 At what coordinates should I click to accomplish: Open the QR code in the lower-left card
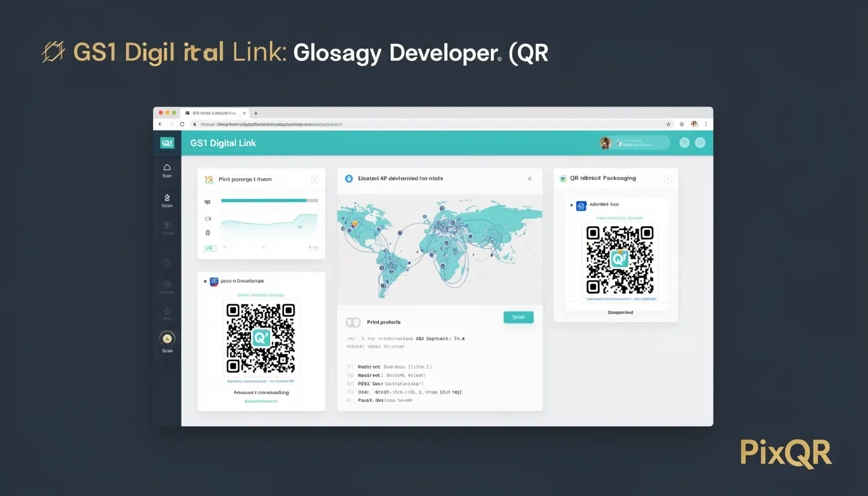click(x=261, y=338)
